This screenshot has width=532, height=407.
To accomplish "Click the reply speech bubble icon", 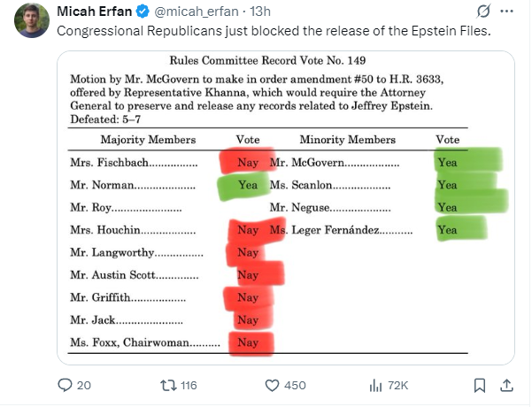I will (65, 385).
